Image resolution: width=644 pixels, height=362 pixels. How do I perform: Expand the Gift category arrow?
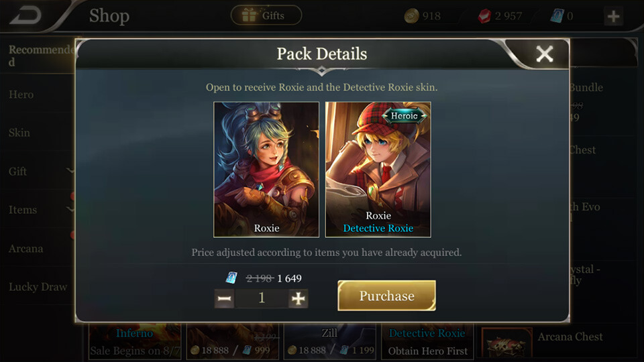click(x=70, y=170)
